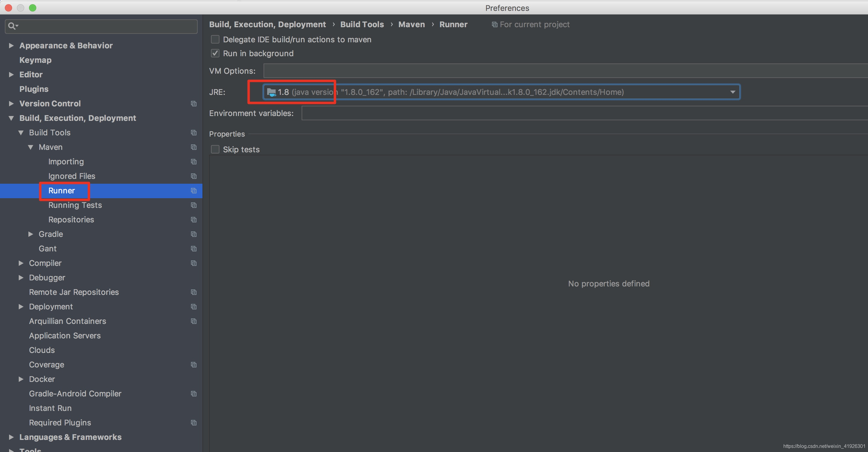Click the search magnifier icon in the sidebar
868x452 pixels.
click(x=12, y=26)
